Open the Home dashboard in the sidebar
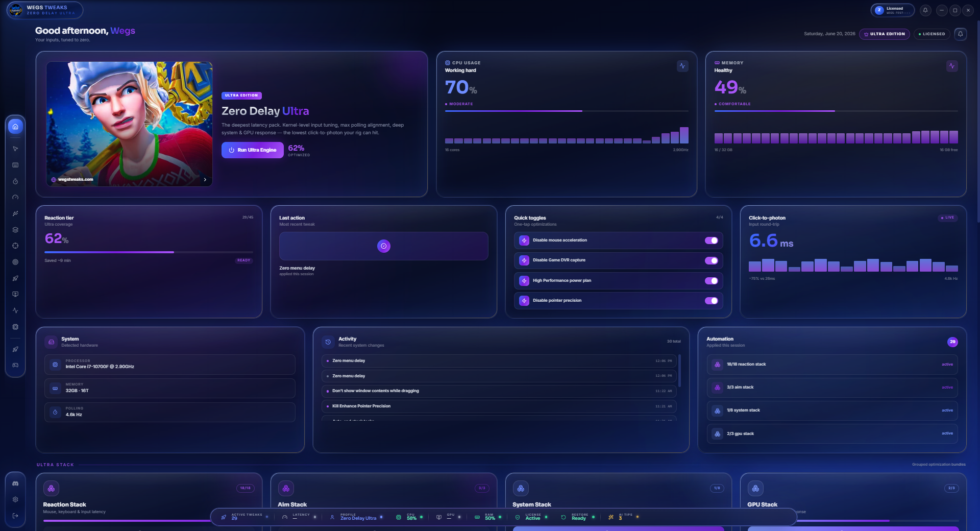This screenshot has height=531, width=980. pyautogui.click(x=15, y=127)
